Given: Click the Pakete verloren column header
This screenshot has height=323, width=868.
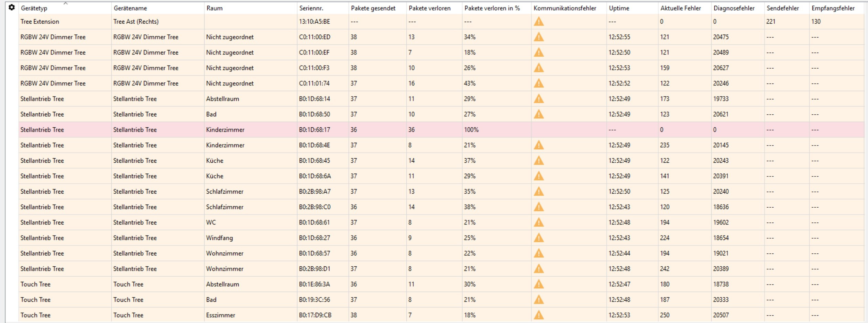Looking at the screenshot, I should [430, 8].
